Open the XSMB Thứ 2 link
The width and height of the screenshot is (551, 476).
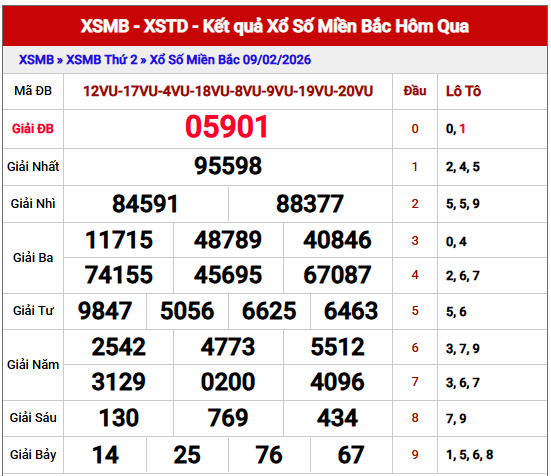pyautogui.click(x=102, y=60)
